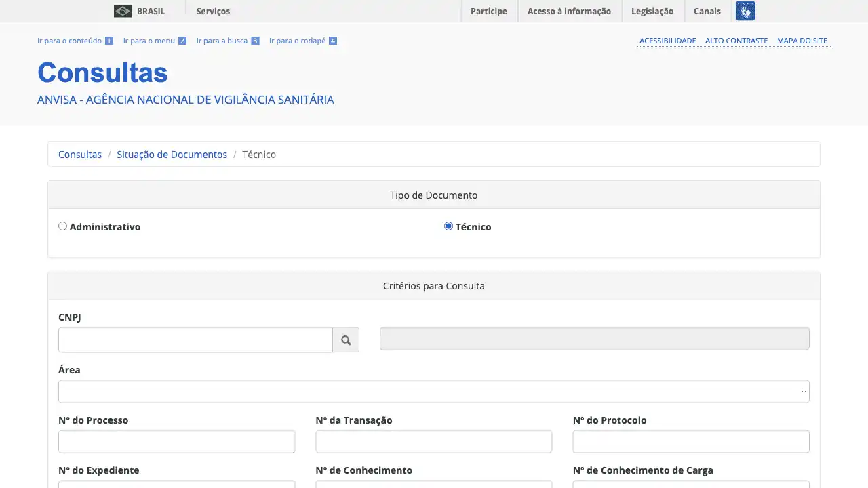Focus the CNPJ input field
This screenshot has height=488, width=868.
(x=195, y=340)
